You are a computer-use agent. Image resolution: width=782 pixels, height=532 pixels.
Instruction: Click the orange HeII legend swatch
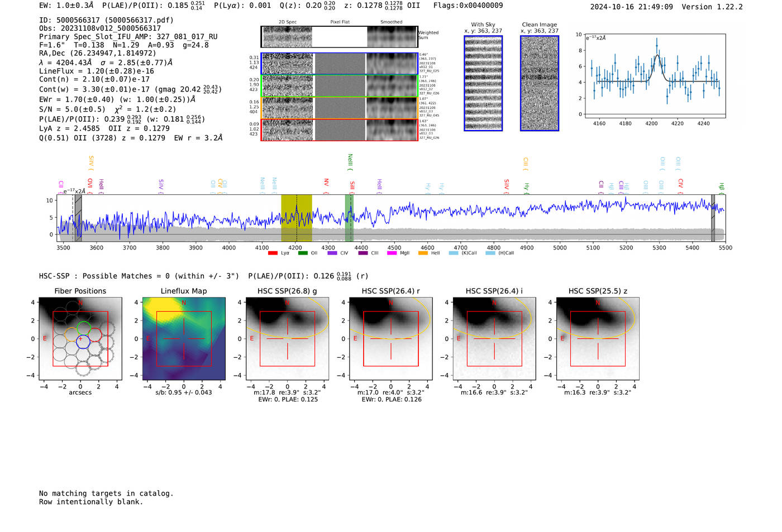(x=423, y=253)
